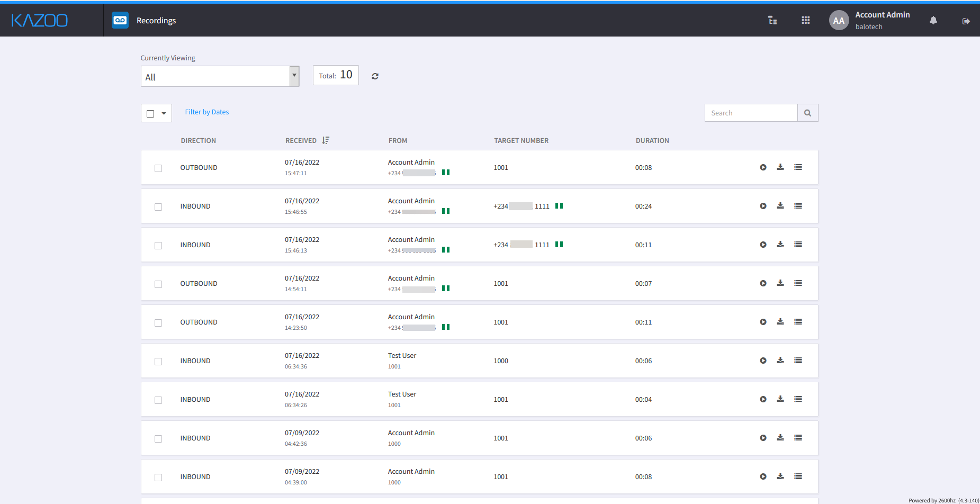Screen dimensions: 980x504
Task: Click the search magnifier button
Action: (x=807, y=113)
